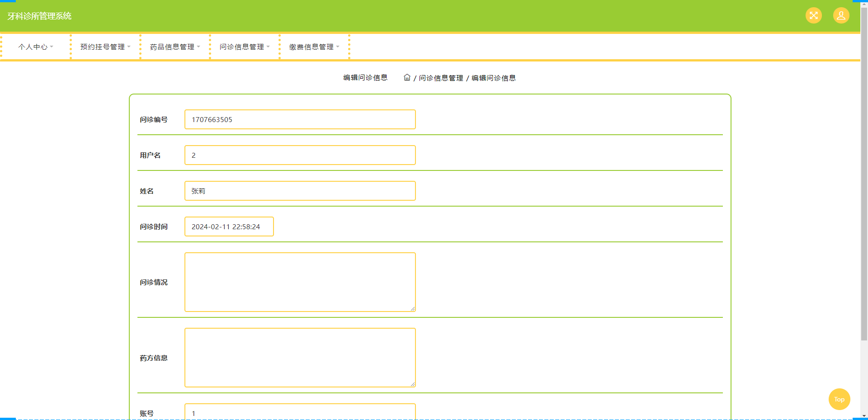
Task: Click scrollbar down arrow
Action: click(x=864, y=416)
